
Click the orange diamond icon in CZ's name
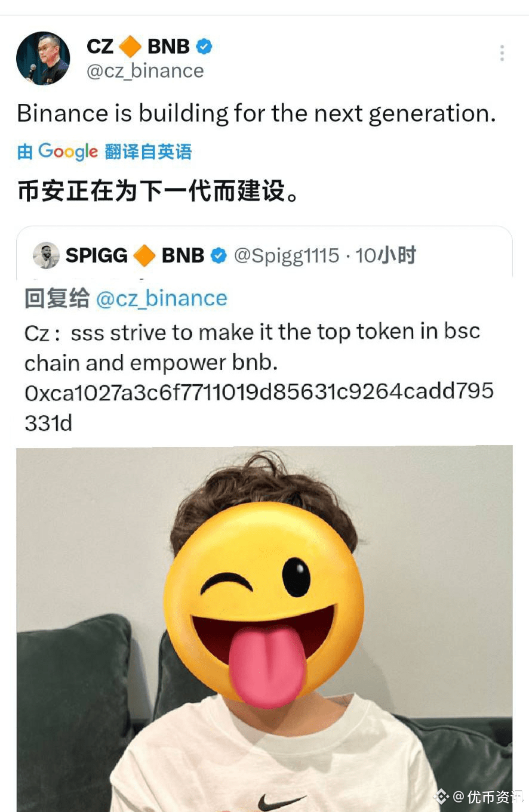(130, 47)
